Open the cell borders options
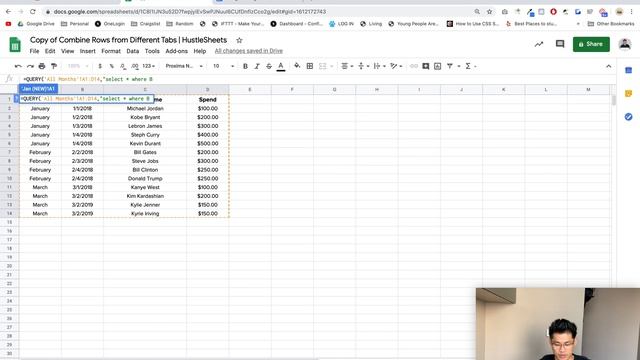640x360 pixels. coord(310,66)
